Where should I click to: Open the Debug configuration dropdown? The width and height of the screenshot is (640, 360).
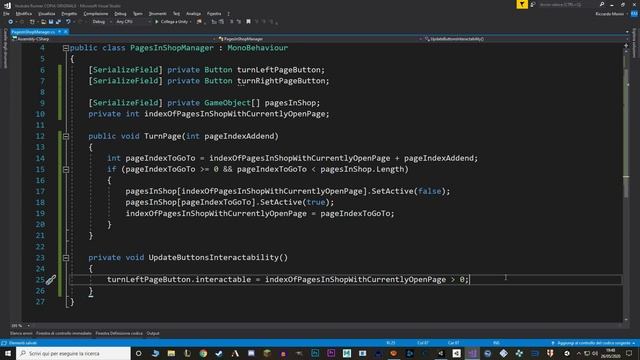pyautogui.click(x=101, y=22)
